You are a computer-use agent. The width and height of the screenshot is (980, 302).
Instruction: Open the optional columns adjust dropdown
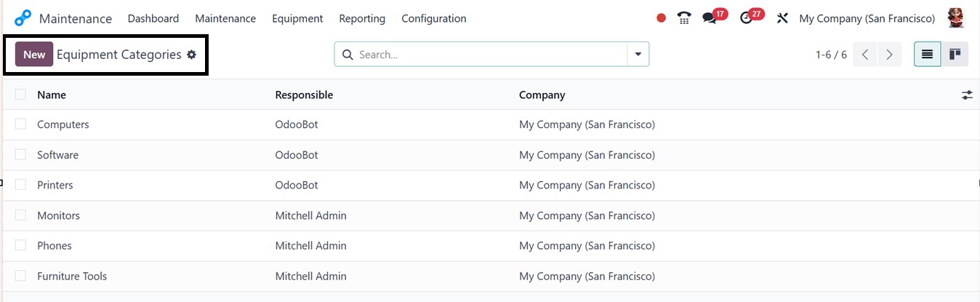[967, 95]
